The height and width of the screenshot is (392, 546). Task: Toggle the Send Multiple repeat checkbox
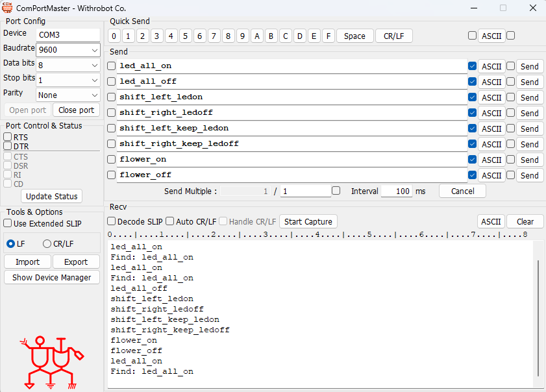click(x=336, y=190)
